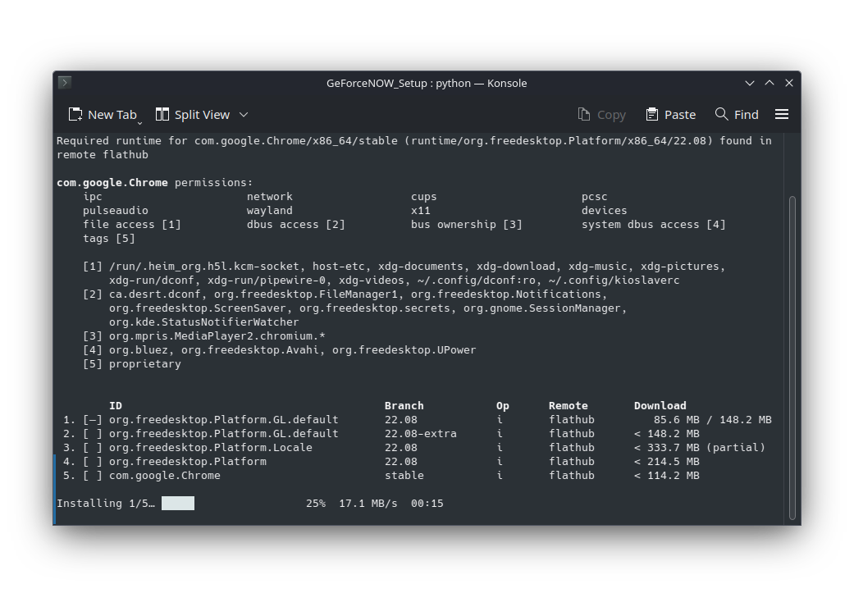Click 'devices' permission text
This screenshot has width=854, height=616.
[604, 210]
